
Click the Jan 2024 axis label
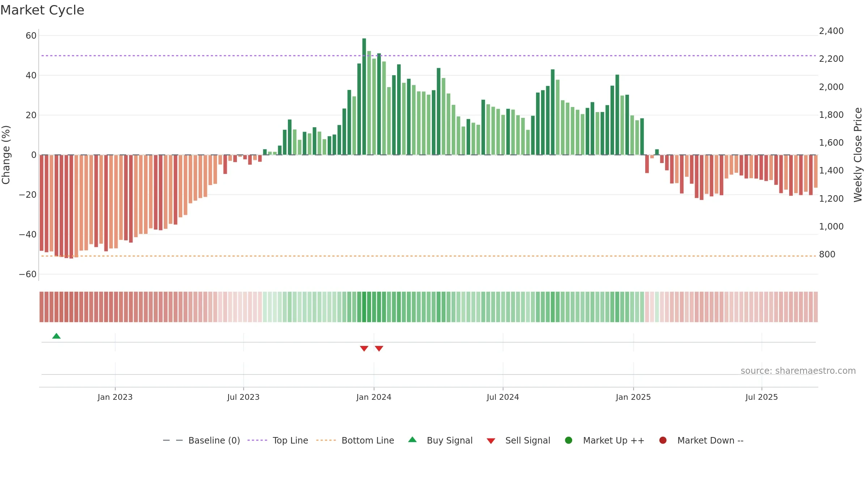(x=374, y=397)
